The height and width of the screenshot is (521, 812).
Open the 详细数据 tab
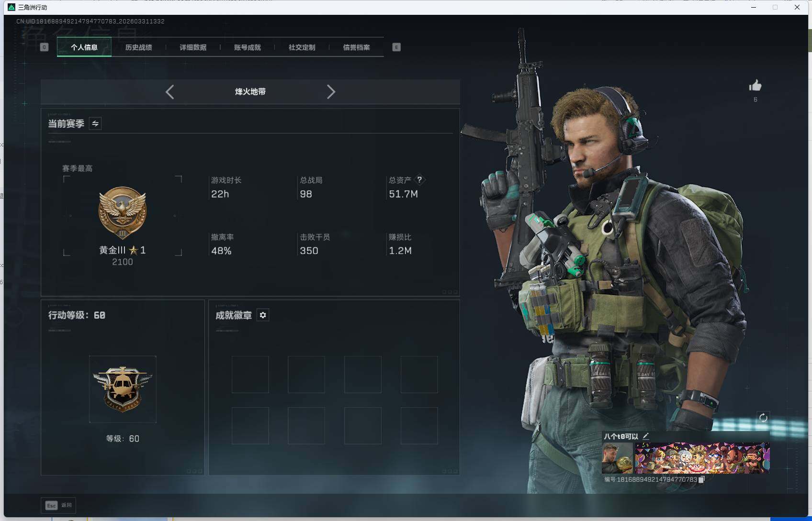[x=193, y=47]
